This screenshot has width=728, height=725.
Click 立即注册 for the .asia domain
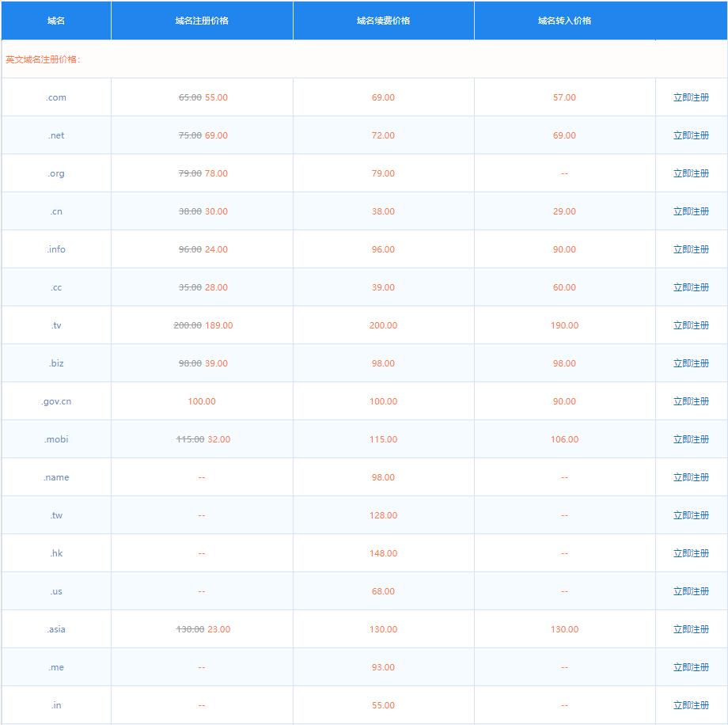tap(691, 629)
